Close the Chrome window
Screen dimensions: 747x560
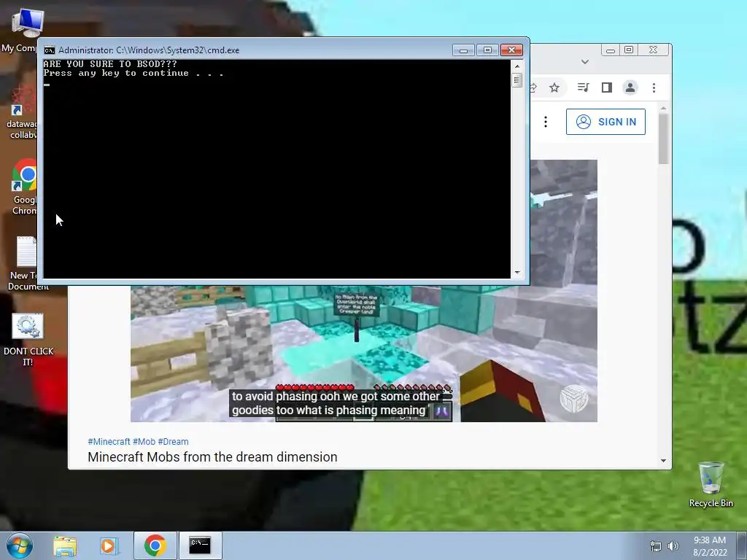pyautogui.click(x=653, y=50)
